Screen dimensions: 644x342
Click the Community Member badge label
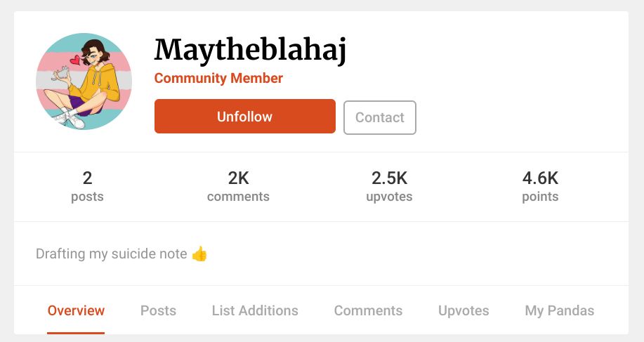click(x=218, y=78)
